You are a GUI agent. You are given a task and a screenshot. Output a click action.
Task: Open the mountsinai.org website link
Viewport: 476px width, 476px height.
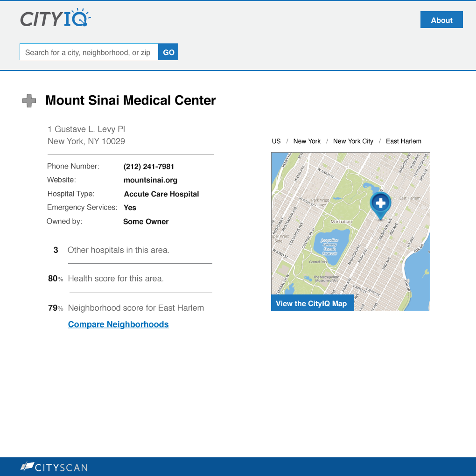(150, 180)
